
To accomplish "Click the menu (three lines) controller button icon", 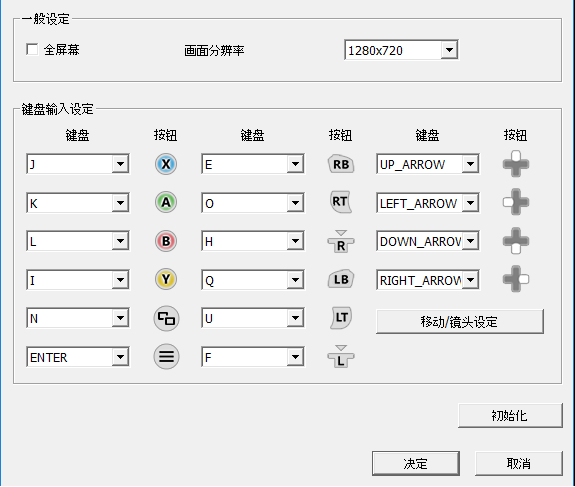I will pos(166,356).
